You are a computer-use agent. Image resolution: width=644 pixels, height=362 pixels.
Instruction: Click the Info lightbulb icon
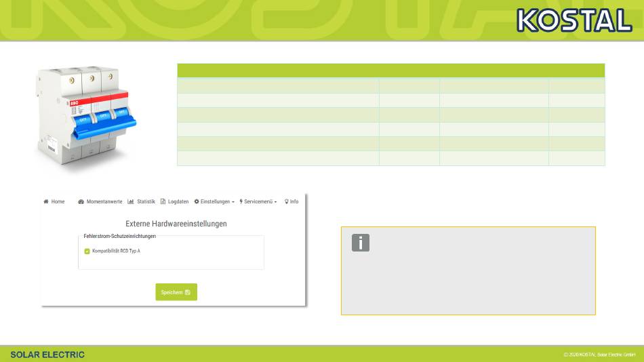(286, 201)
